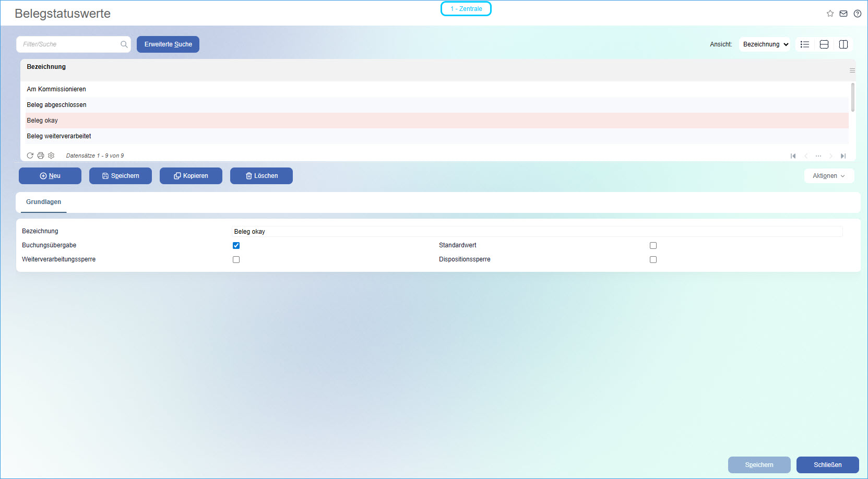Print the records list
Viewport: 868px width, 479px height.
(41, 155)
